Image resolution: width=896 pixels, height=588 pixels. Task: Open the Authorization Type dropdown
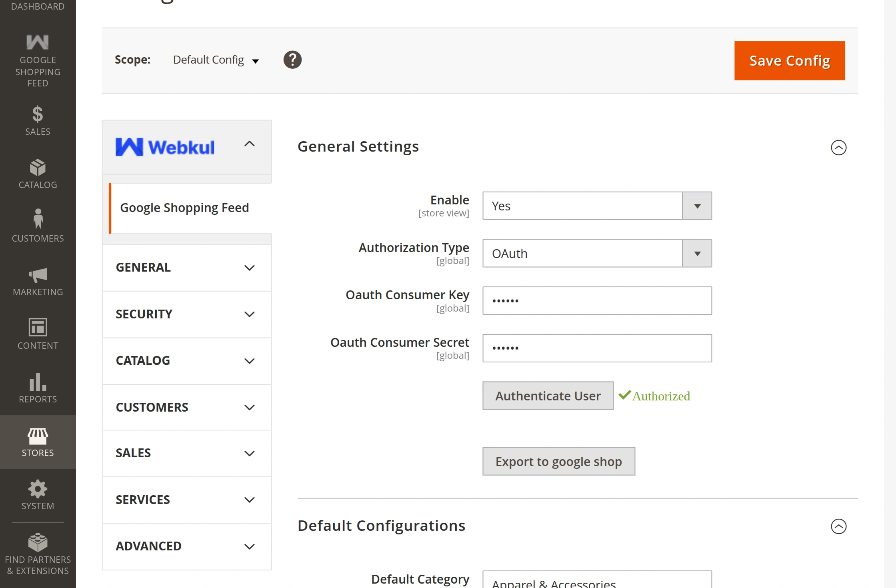[597, 254]
